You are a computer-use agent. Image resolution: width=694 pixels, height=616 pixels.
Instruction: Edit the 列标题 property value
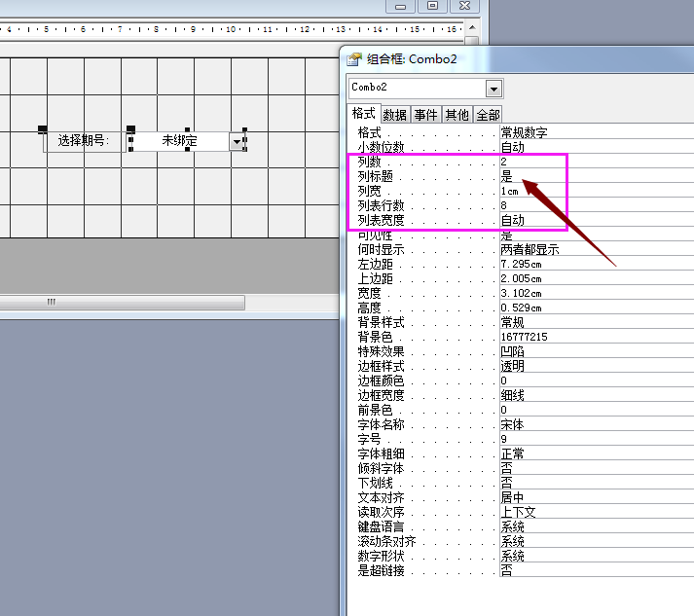click(x=597, y=176)
